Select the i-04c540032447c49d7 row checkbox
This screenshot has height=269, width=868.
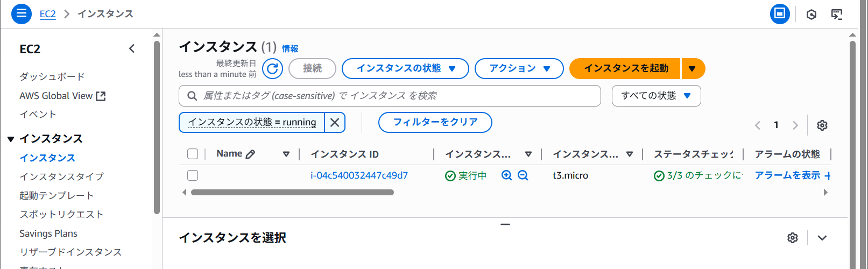point(193,175)
